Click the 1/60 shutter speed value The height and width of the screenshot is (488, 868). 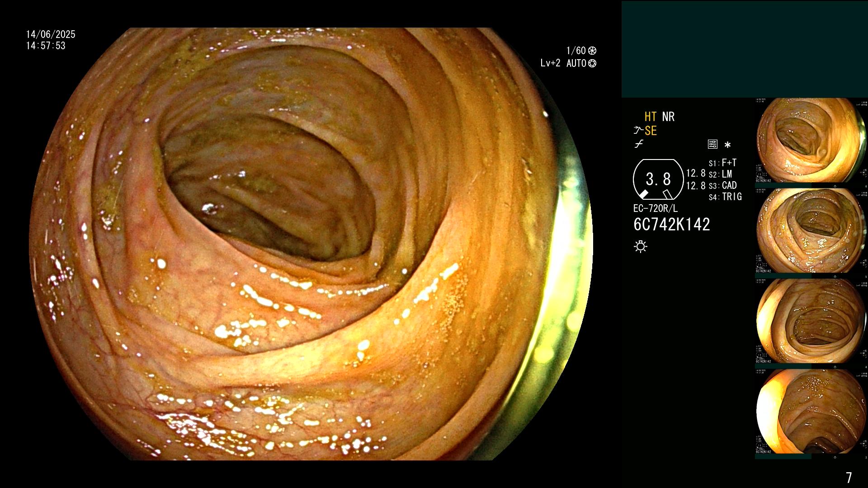tap(576, 51)
